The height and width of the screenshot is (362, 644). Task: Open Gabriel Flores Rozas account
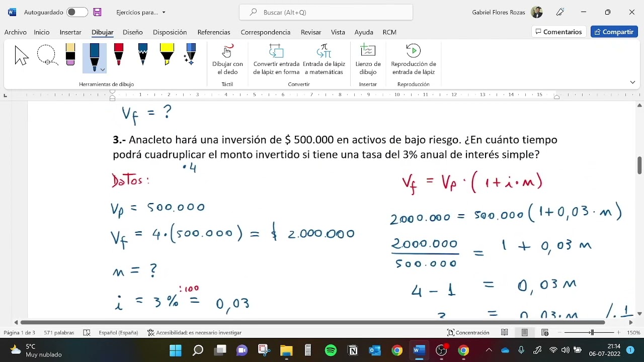point(507,12)
